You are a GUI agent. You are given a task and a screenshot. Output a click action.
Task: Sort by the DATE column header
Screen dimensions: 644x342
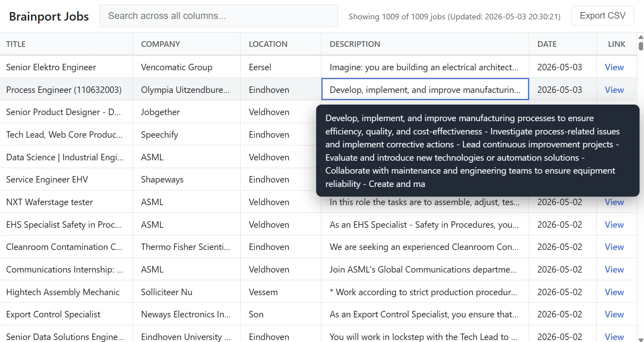pyautogui.click(x=563, y=44)
